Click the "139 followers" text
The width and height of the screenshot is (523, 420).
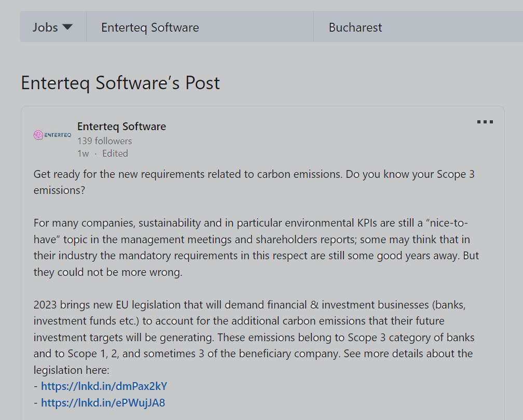(x=105, y=141)
